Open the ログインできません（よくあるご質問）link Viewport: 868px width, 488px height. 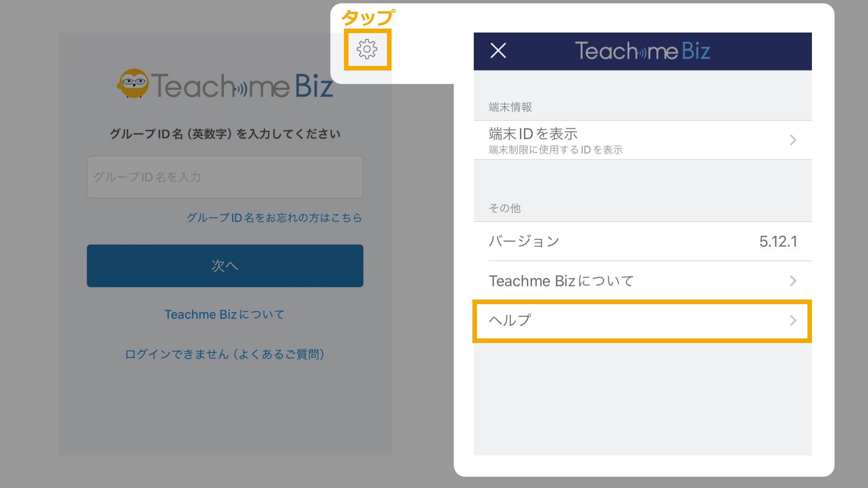tap(225, 355)
